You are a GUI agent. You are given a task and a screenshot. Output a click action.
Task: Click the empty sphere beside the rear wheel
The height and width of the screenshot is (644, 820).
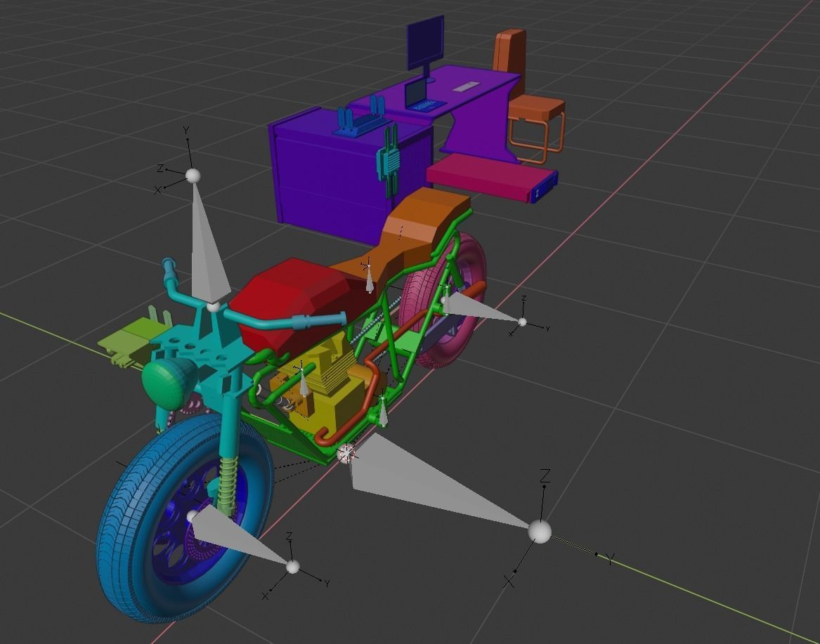click(x=522, y=322)
